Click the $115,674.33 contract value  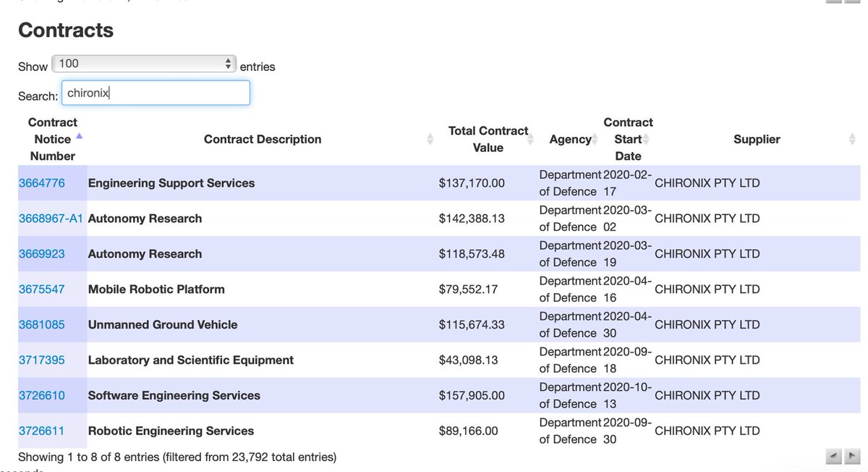pos(472,325)
